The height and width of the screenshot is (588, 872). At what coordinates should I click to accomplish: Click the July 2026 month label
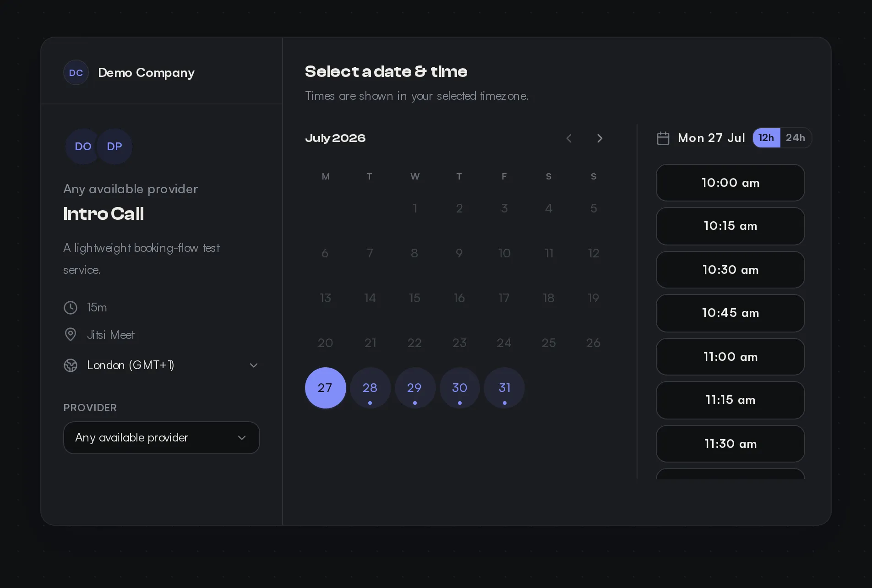point(335,138)
